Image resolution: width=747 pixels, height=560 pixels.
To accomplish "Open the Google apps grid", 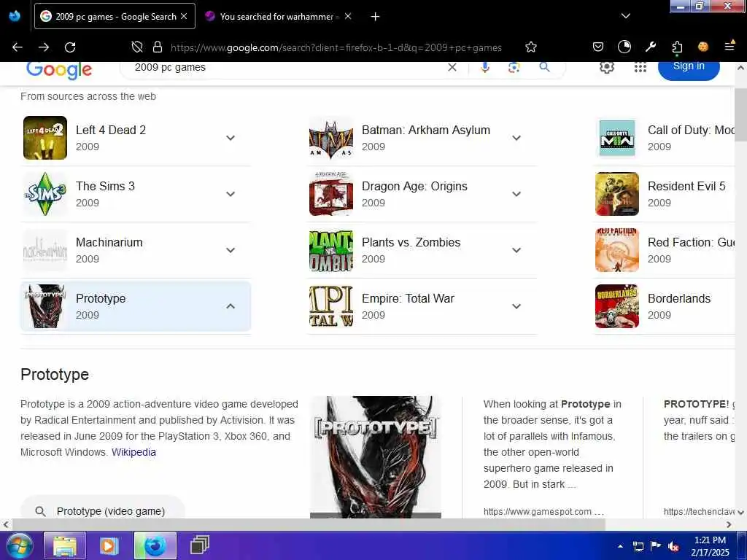I will click(x=640, y=67).
